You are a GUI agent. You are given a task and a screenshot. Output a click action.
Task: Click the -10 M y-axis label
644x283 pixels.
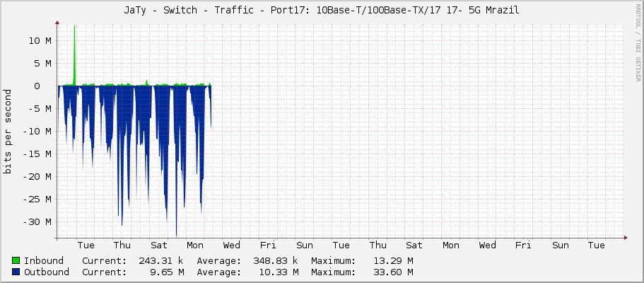click(x=37, y=131)
